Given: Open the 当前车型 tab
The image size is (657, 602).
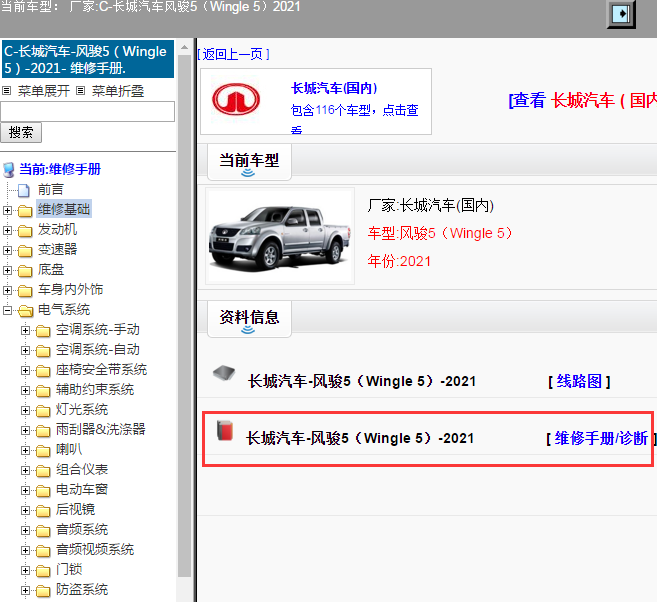Looking at the screenshot, I should click(249, 162).
